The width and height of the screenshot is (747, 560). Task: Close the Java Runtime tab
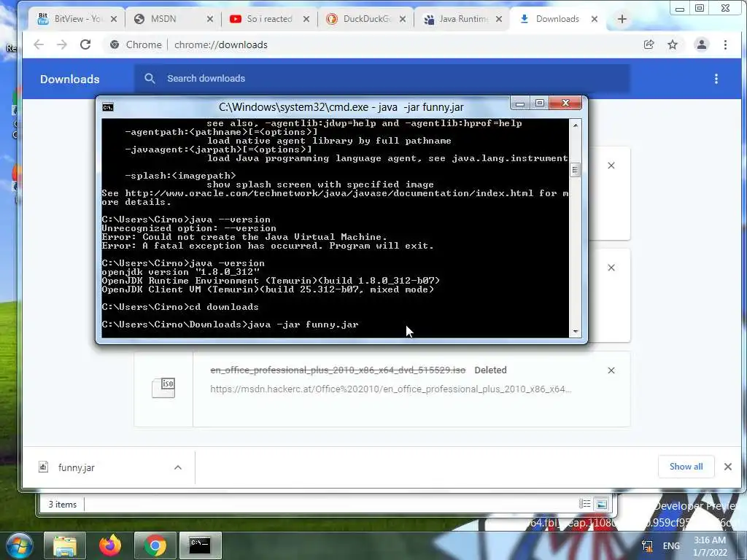tap(499, 19)
